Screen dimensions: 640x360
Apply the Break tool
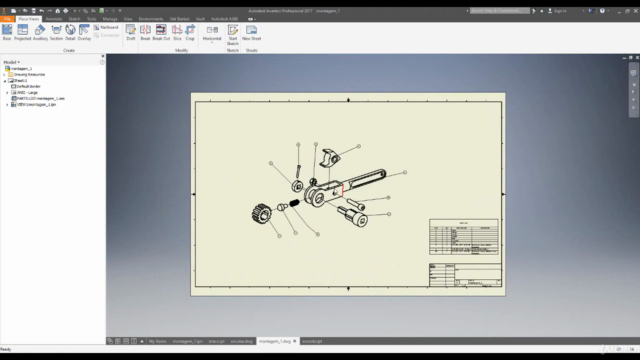145,32
